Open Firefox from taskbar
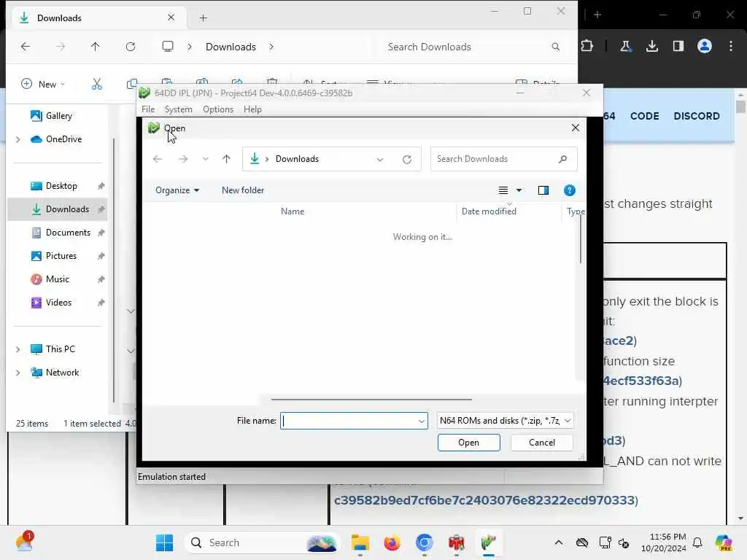 (x=392, y=542)
